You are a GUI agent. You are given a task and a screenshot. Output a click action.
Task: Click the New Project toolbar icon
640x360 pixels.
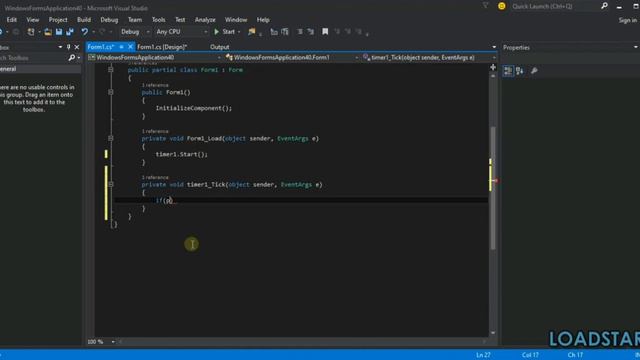point(31,32)
